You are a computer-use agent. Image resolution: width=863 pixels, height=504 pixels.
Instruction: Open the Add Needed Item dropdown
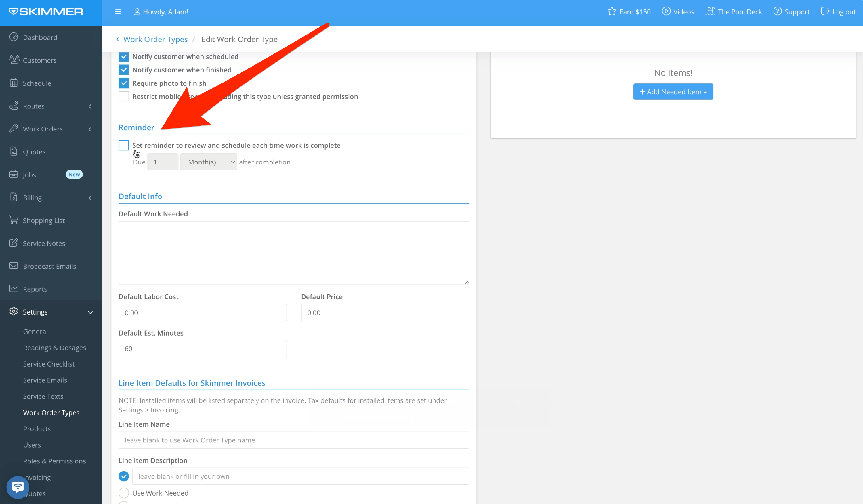pos(673,92)
